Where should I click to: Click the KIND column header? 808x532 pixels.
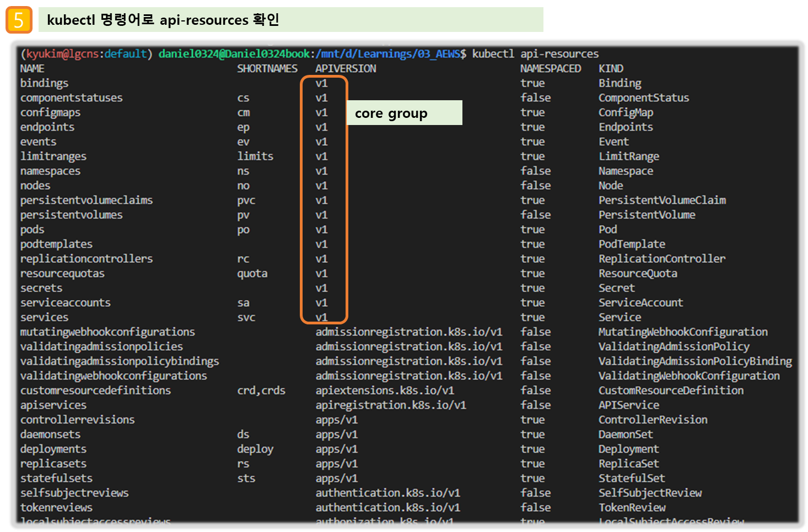[611, 69]
